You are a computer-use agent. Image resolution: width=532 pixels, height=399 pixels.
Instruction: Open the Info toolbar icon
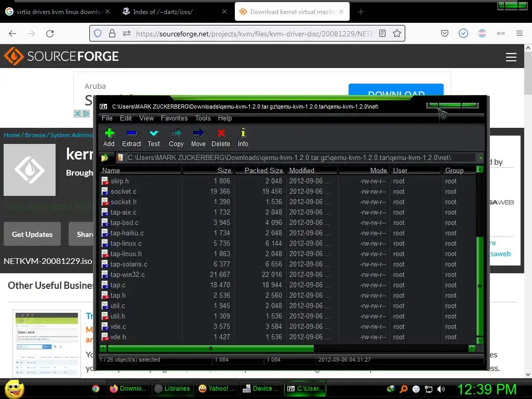pos(243,137)
